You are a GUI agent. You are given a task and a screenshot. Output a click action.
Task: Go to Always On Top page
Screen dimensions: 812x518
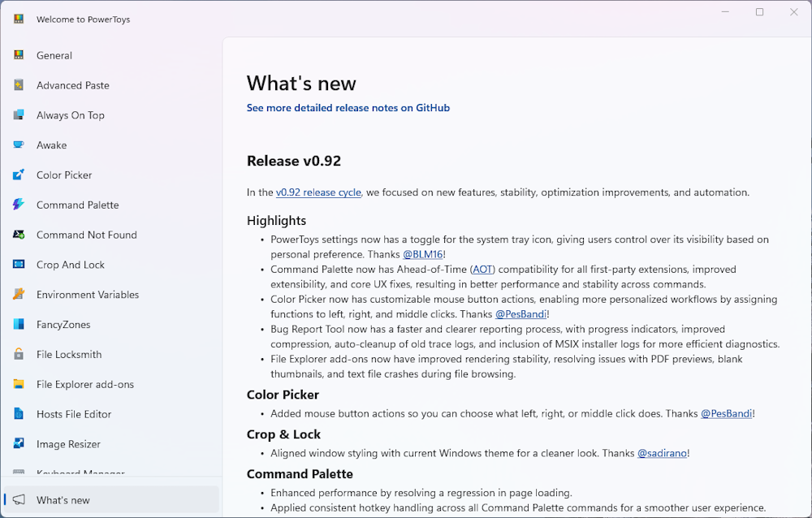coord(111,115)
